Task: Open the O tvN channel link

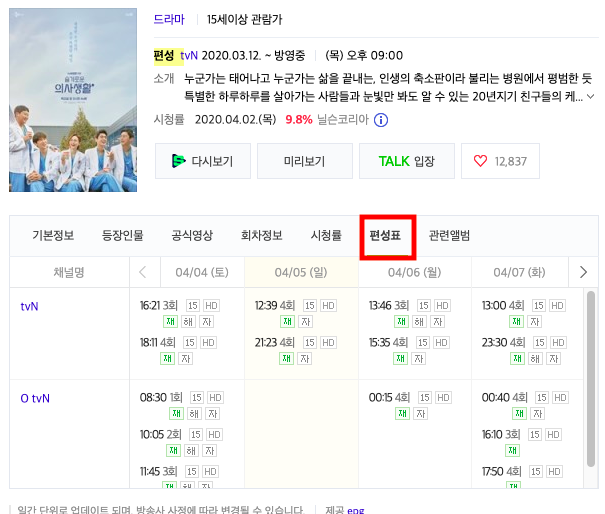Action: click(35, 398)
